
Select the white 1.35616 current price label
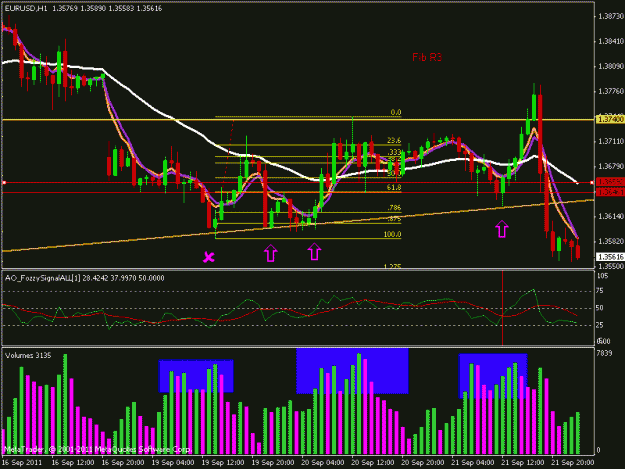tap(610, 257)
